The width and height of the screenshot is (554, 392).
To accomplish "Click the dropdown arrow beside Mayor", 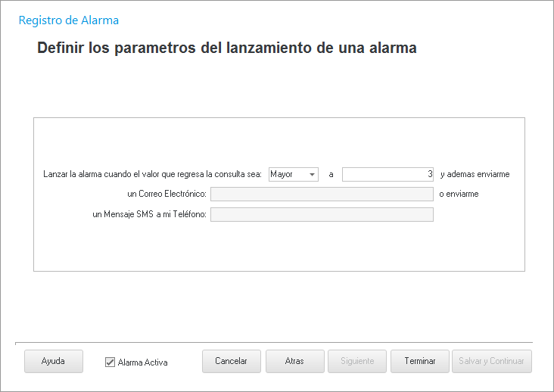I will pyautogui.click(x=312, y=175).
